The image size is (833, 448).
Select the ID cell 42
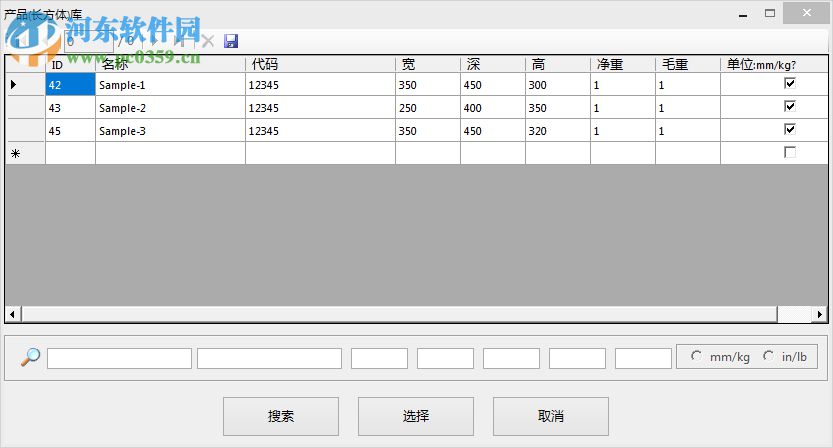click(x=70, y=84)
